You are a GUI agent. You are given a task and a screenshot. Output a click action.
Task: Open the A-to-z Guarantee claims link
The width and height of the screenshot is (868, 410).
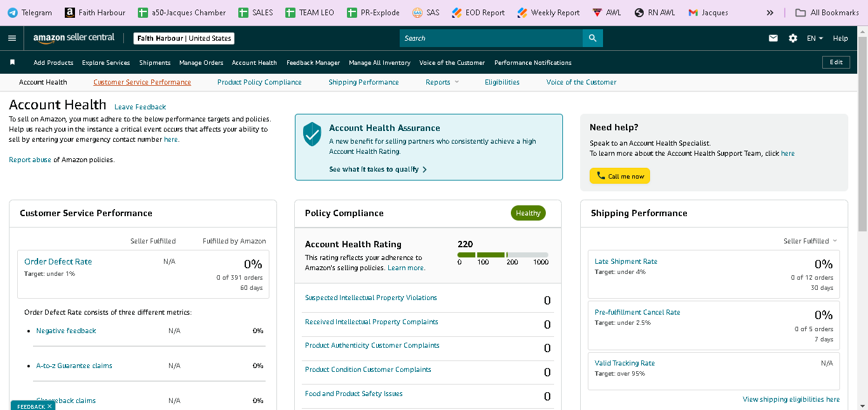pos(74,366)
